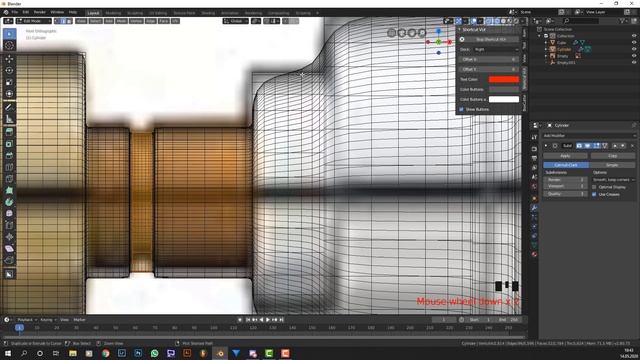640x360 pixels.
Task: Open the Dock Right dropdown
Action: 496,49
